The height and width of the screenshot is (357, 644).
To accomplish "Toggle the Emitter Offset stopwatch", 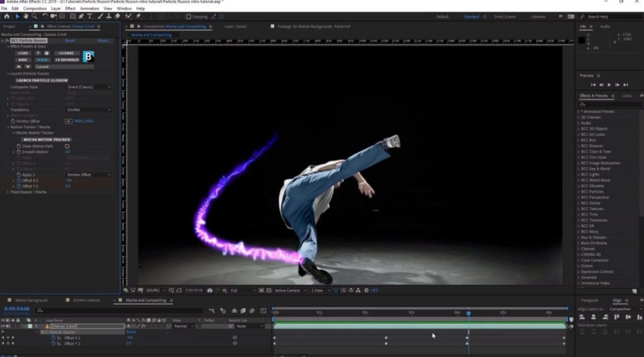I will pos(13,121).
